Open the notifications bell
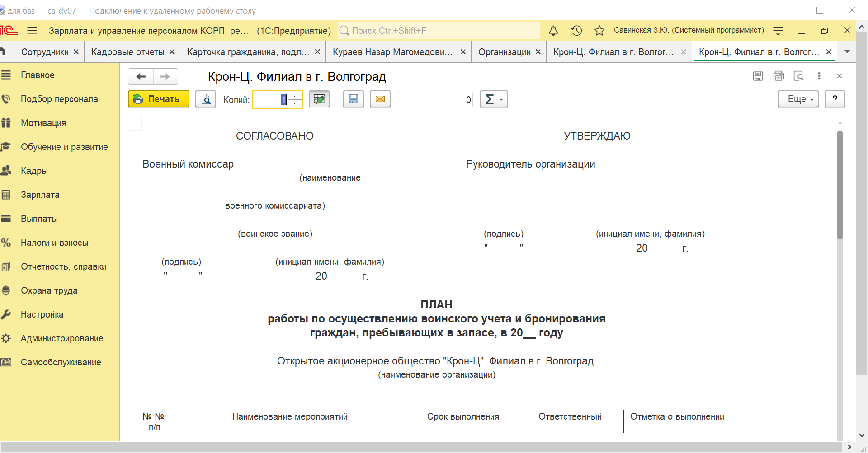The width and height of the screenshot is (868, 453). pyautogui.click(x=553, y=31)
